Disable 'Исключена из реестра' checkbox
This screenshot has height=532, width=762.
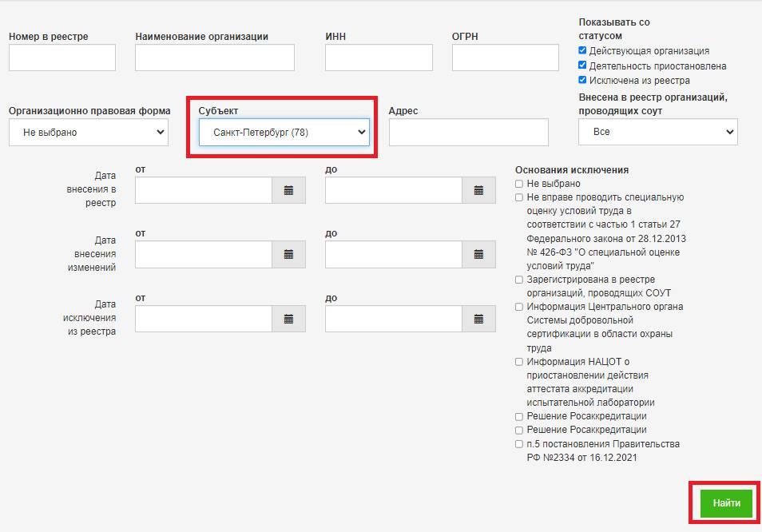pyautogui.click(x=583, y=81)
